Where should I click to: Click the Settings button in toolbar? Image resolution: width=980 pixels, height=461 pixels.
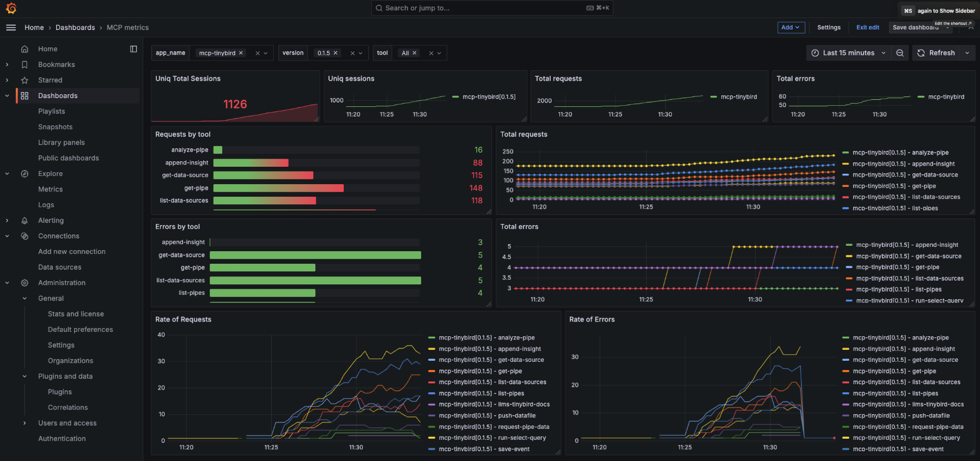point(829,27)
